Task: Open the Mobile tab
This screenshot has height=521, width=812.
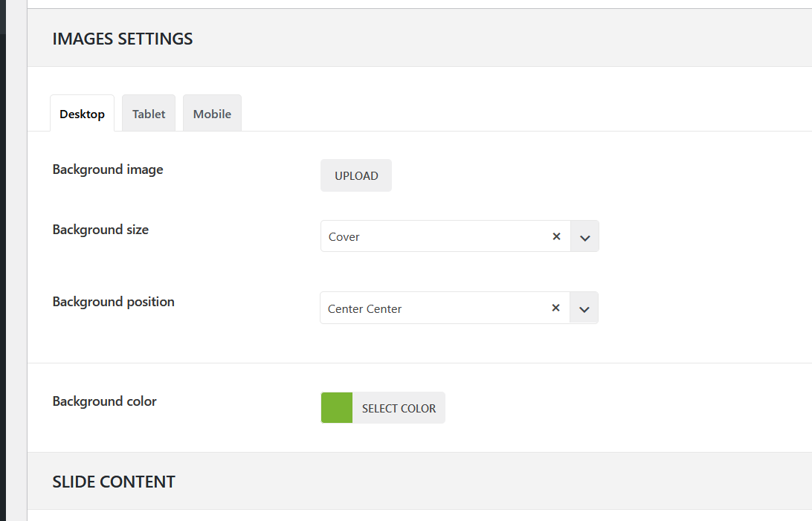Action: click(212, 114)
